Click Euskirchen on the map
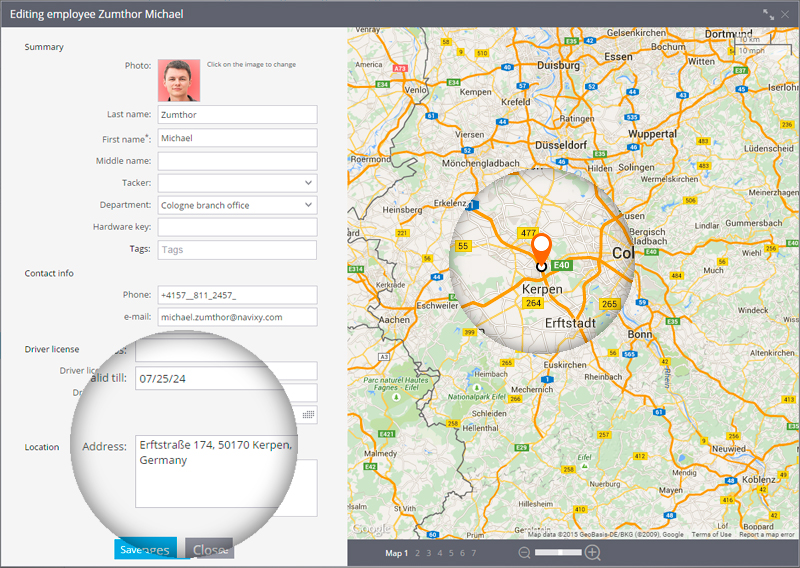 point(565,365)
